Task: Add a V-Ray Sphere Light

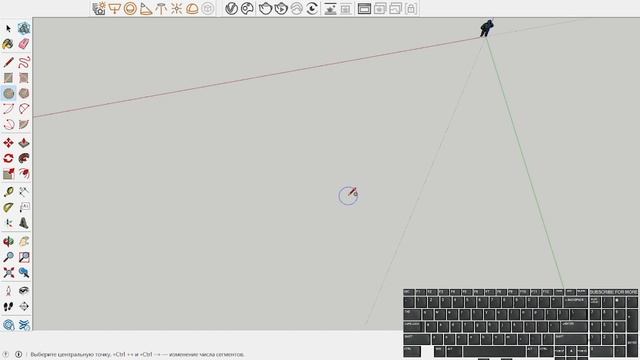Action: pyautogui.click(x=130, y=8)
